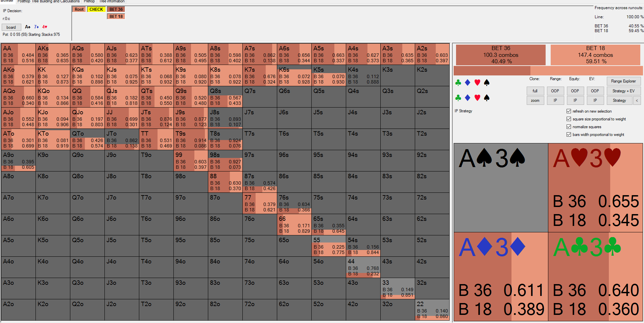
Task: Switch to the Preflop tab
Action: point(89,1)
